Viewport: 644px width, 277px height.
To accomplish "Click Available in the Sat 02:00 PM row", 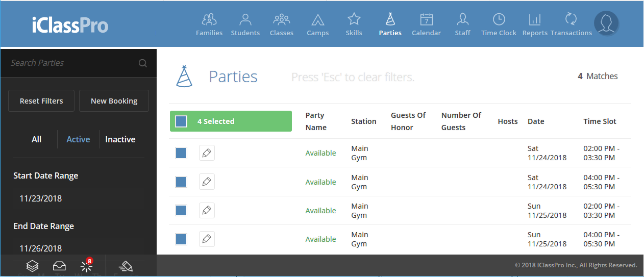I will (320, 153).
